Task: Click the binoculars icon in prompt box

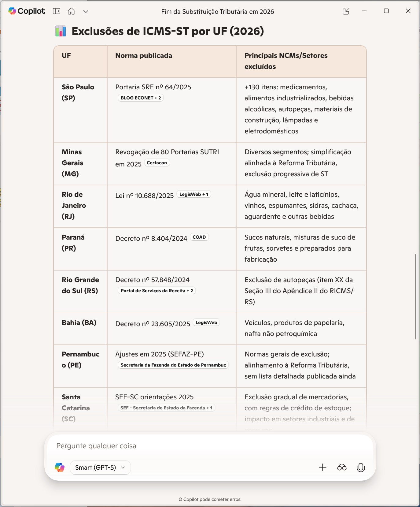Action: [342, 467]
